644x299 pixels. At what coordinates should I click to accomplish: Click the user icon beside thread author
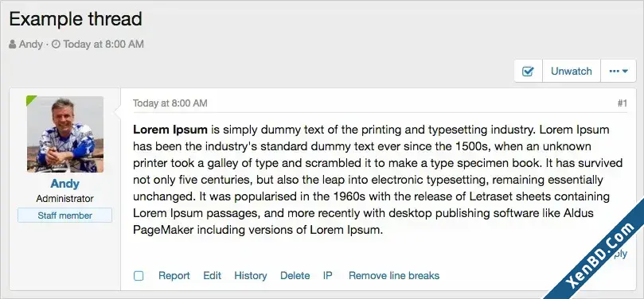[x=13, y=45]
